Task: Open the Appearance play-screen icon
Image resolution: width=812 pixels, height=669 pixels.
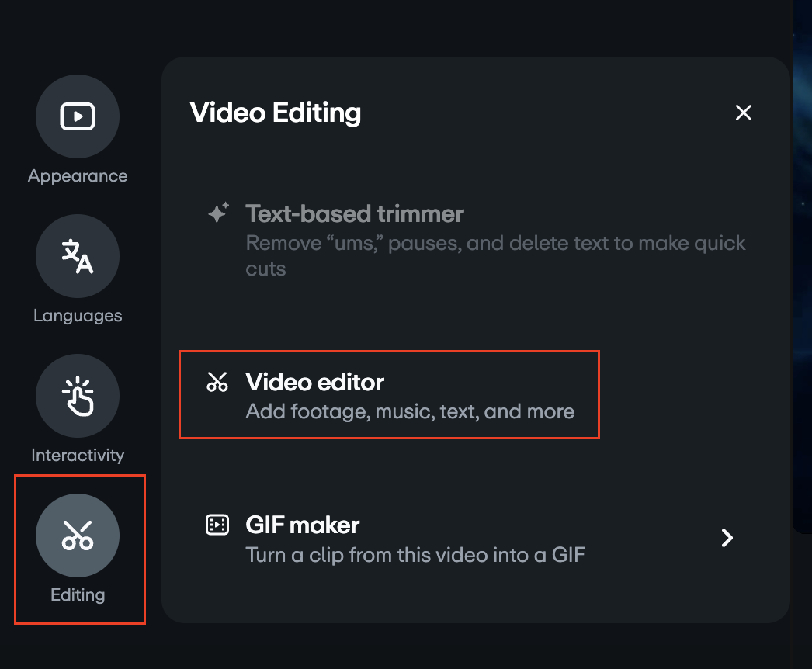Action: (x=78, y=116)
